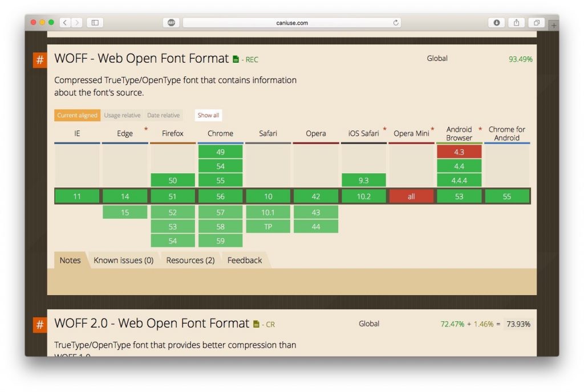Select the Current aligned view

tap(78, 115)
